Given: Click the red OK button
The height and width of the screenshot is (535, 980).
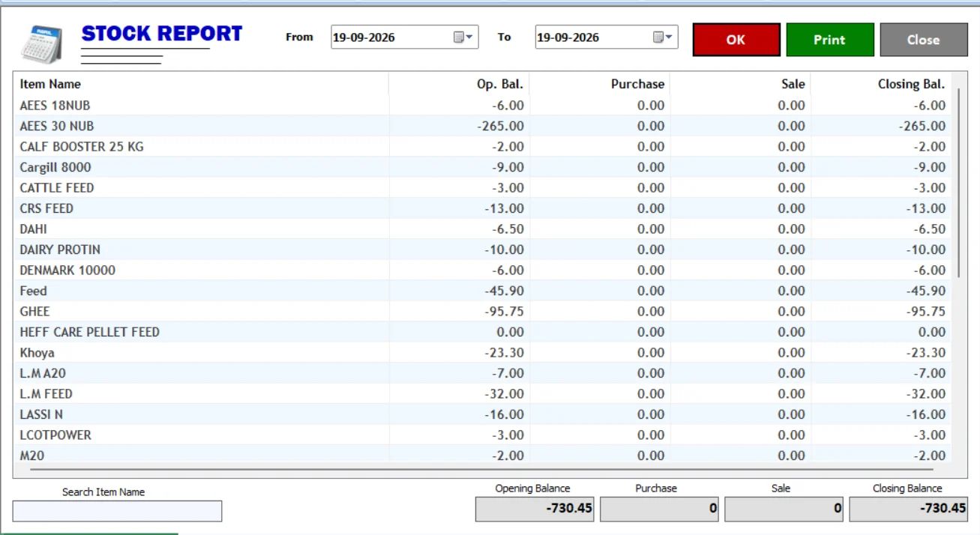Looking at the screenshot, I should (736, 40).
